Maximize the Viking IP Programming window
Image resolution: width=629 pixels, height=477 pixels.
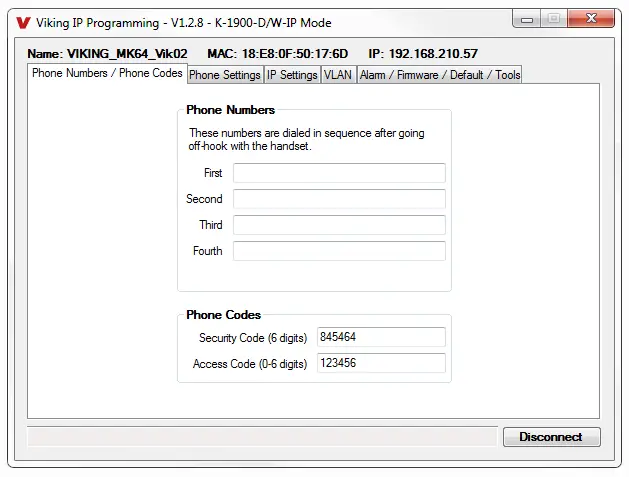554,19
